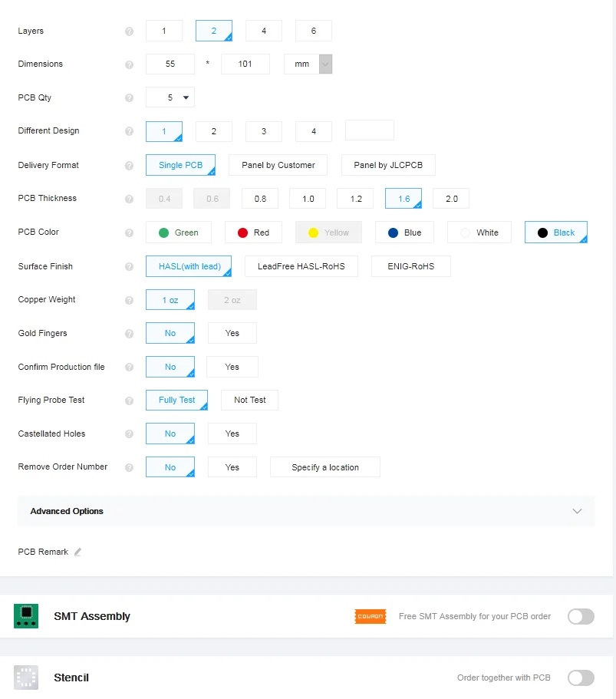Choose Panel by JLCPCB delivery format

[x=394, y=165]
